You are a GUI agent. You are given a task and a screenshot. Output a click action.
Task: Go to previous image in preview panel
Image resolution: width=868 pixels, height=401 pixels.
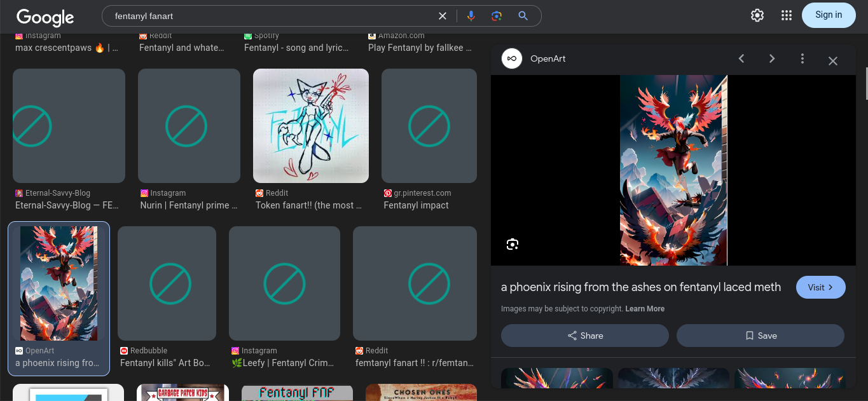(x=741, y=58)
